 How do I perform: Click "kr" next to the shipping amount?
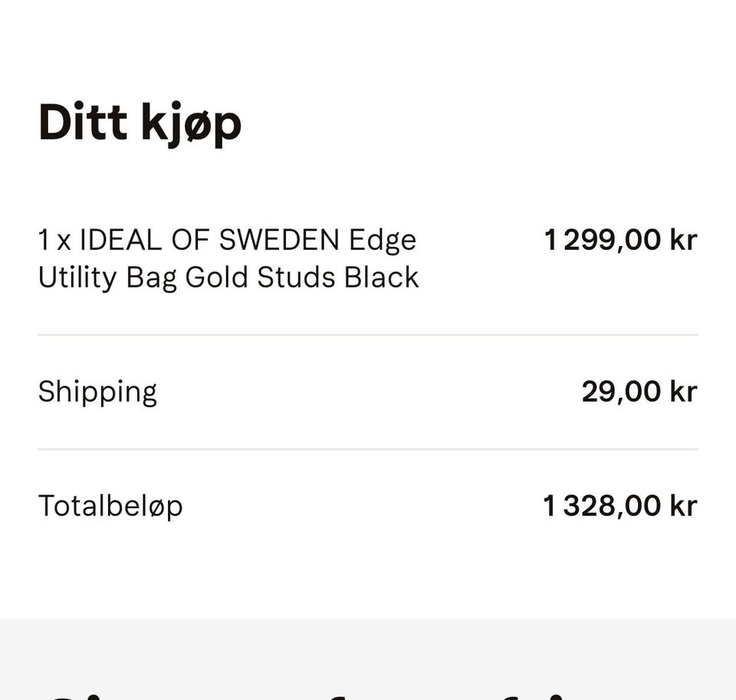click(683, 392)
